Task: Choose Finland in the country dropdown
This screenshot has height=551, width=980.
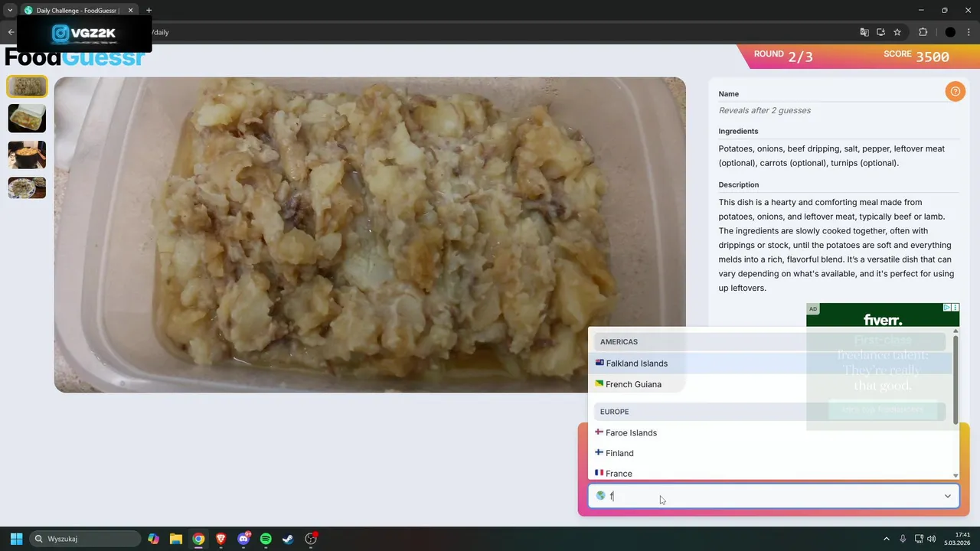Action: (x=770, y=453)
